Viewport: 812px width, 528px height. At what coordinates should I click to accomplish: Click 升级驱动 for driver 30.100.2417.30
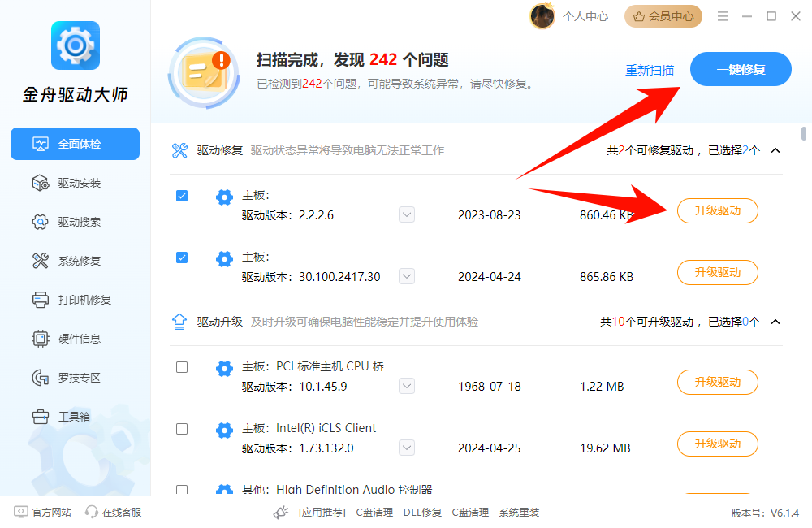coord(718,273)
